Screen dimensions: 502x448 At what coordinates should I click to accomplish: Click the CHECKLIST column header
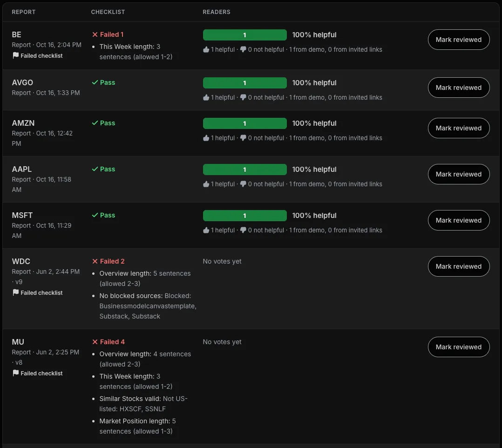coord(108,12)
